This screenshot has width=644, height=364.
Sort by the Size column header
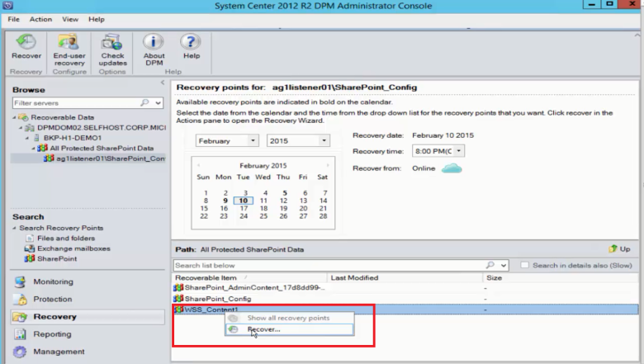561,278
